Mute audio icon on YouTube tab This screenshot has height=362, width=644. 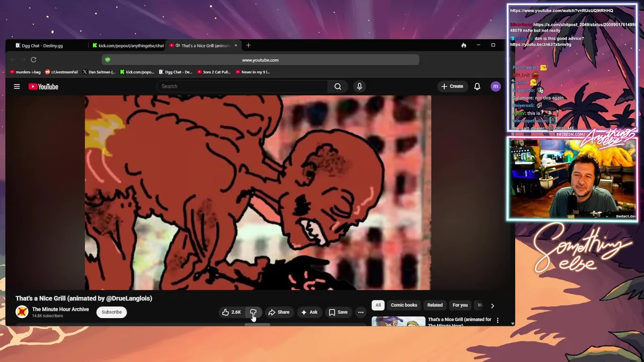177,46
